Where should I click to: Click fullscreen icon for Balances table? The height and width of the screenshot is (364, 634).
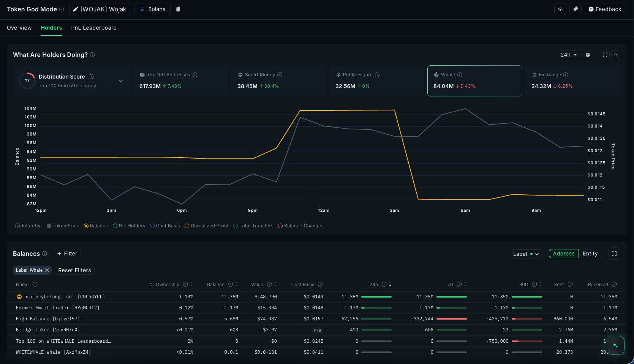pyautogui.click(x=614, y=254)
